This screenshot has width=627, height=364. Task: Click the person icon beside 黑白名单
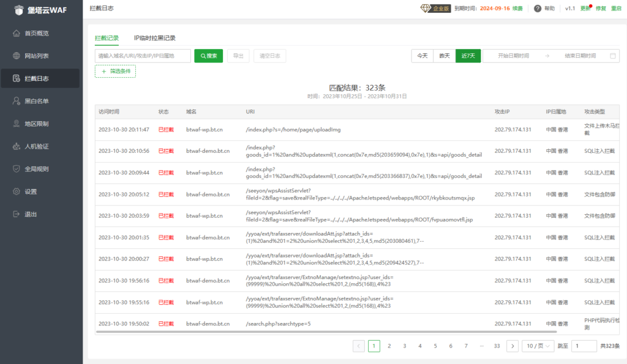coord(17,101)
